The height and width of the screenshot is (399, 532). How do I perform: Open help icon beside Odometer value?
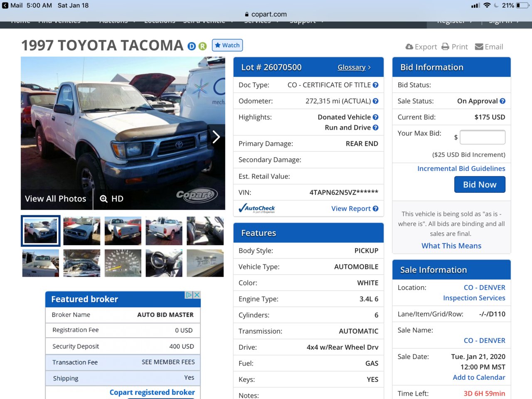click(375, 101)
